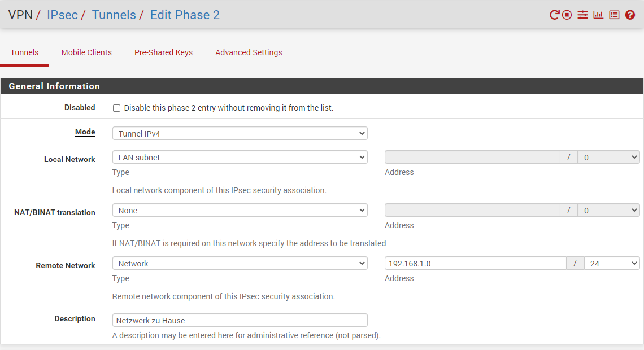
Task: Open the status bar chart icon
Action: tap(598, 15)
